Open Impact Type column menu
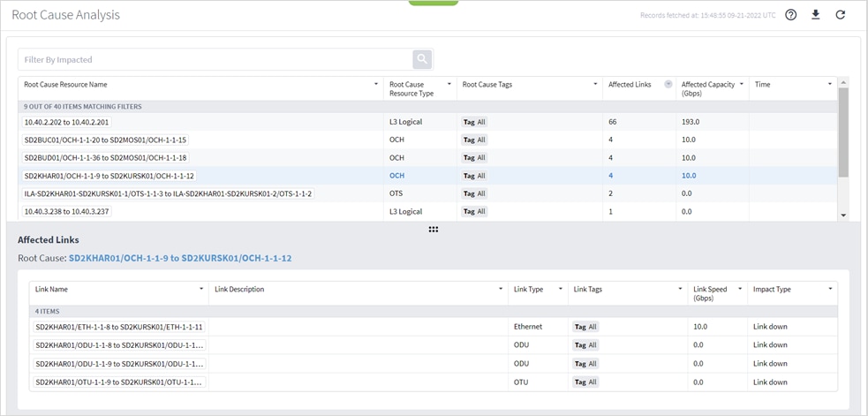The image size is (868, 416). click(830, 289)
